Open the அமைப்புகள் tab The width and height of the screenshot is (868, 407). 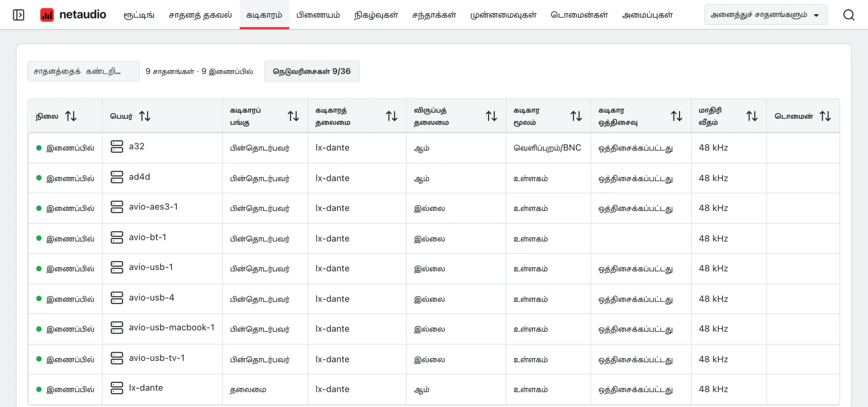point(648,15)
